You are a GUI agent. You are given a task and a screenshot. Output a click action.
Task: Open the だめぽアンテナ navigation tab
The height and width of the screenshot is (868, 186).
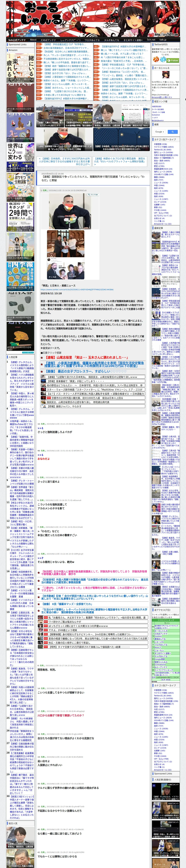(x=48, y=40)
